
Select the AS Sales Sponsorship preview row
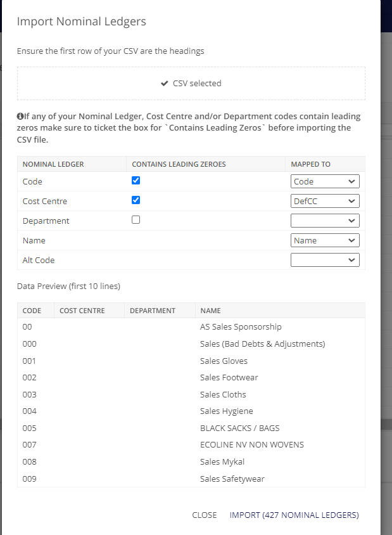click(241, 327)
